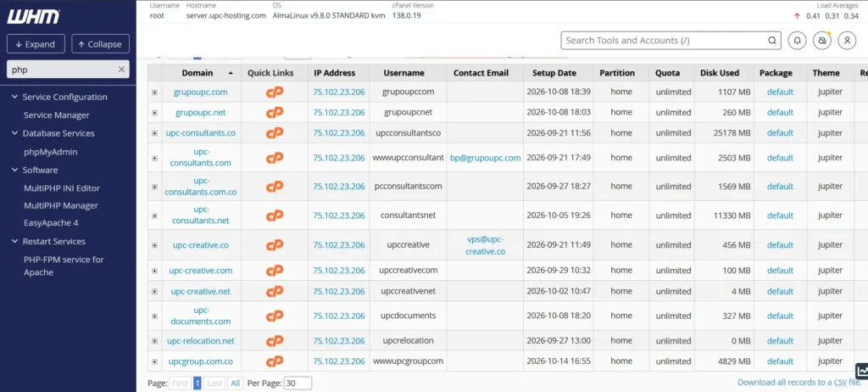
Task: Open the notifications bell
Action: pos(797,41)
